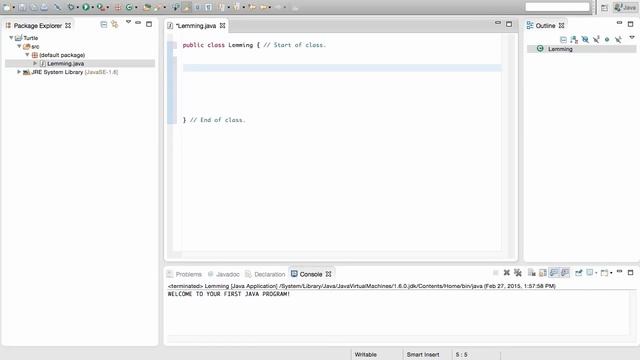The width and height of the screenshot is (640, 360).
Task: Switch to the Declaration tab
Action: [x=265, y=274]
